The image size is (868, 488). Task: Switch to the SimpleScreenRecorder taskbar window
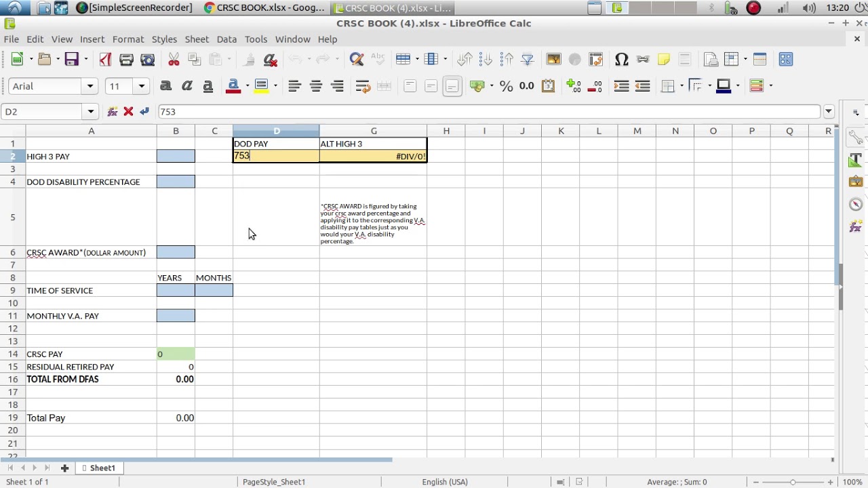pyautogui.click(x=134, y=8)
